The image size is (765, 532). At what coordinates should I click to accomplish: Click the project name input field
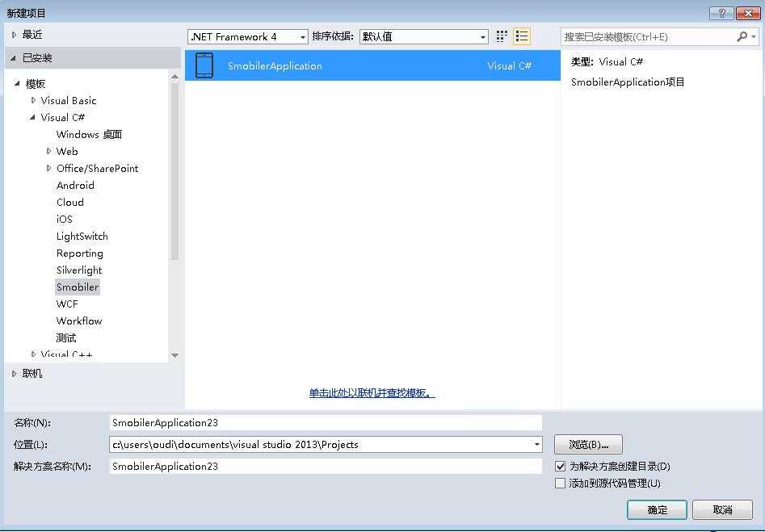point(326,423)
